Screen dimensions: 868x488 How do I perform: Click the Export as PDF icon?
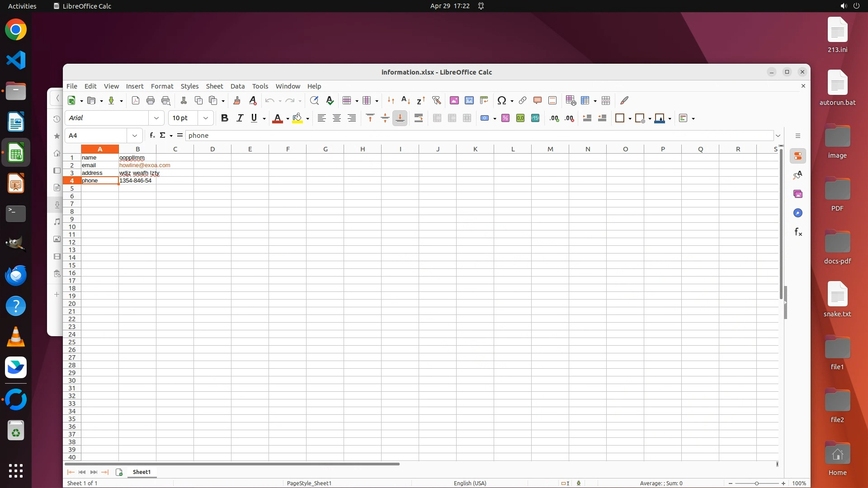(x=136, y=100)
